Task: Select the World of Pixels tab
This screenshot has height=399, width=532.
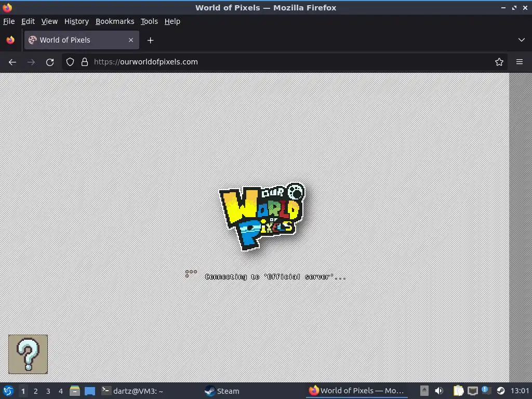Action: tap(82, 40)
